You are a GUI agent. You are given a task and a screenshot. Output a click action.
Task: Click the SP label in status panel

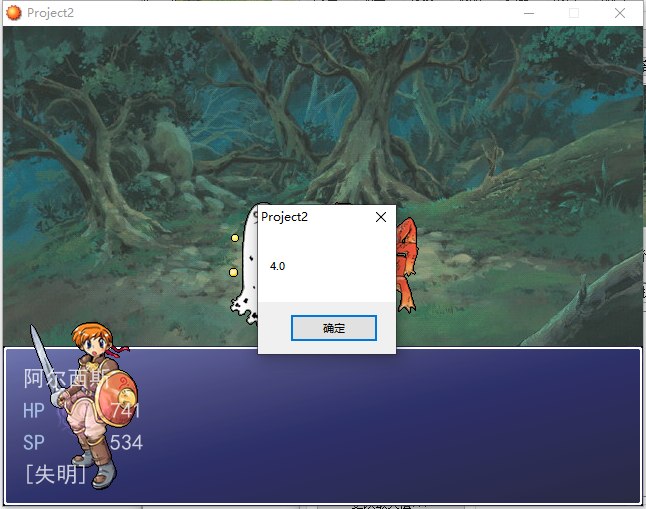33,443
